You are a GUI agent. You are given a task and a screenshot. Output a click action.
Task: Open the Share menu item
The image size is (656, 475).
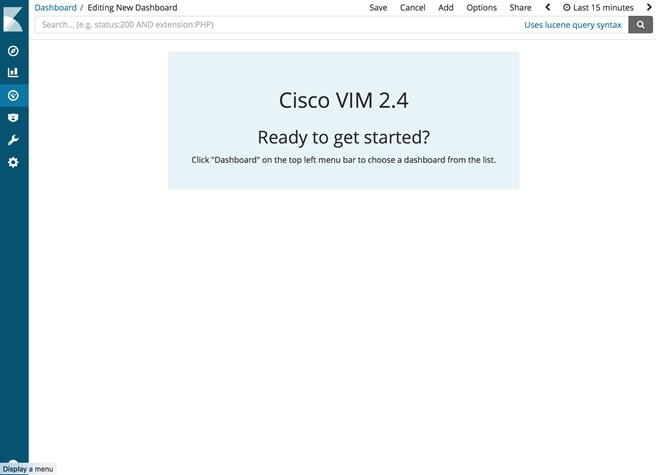[x=520, y=8]
